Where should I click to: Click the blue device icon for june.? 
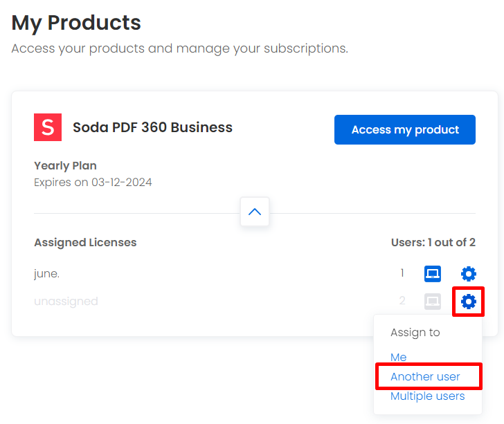[432, 274]
